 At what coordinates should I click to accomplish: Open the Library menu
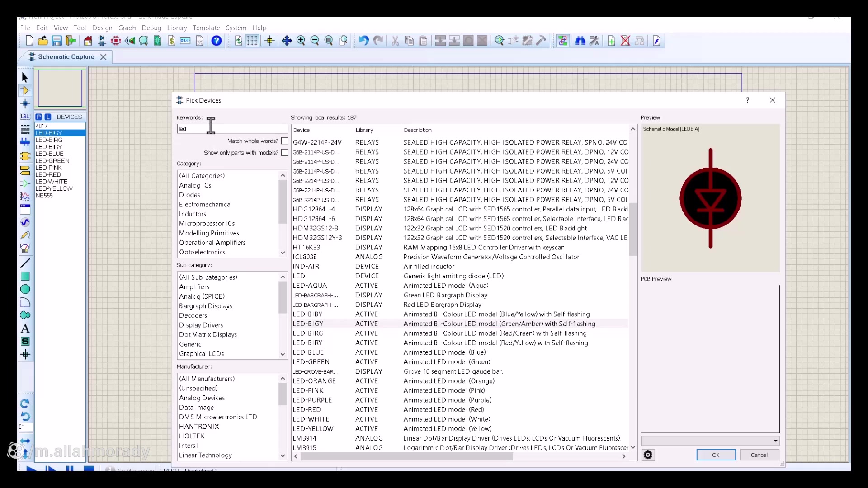coord(177,28)
